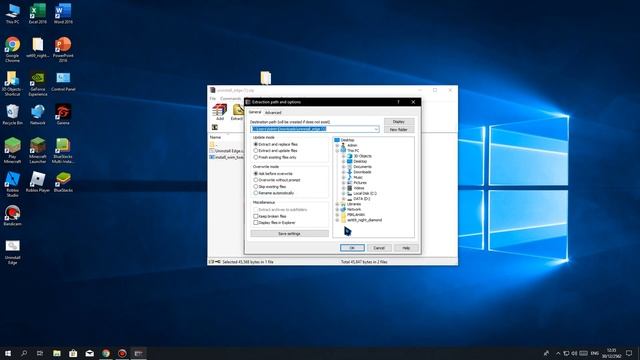Image resolution: width=640 pixels, height=360 pixels.
Task: Open the destination path dropdown arrow
Action: [376, 129]
